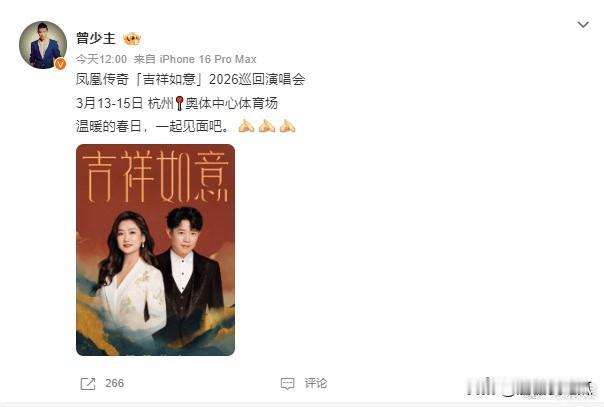Click the 266 repost count
The width and height of the screenshot is (604, 407).
[x=114, y=383]
